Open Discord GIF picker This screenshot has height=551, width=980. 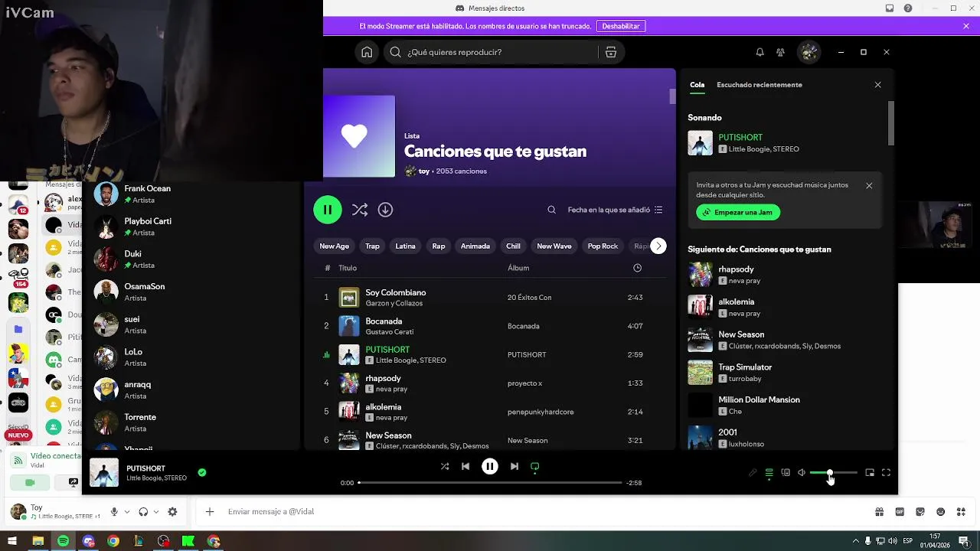900,512
